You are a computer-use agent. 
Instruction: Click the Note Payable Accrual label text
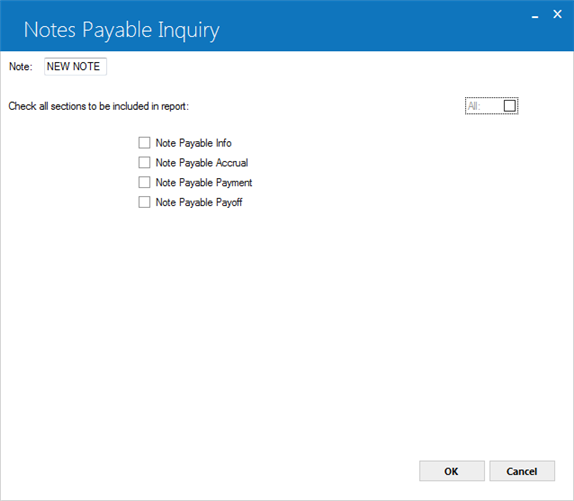(x=202, y=162)
